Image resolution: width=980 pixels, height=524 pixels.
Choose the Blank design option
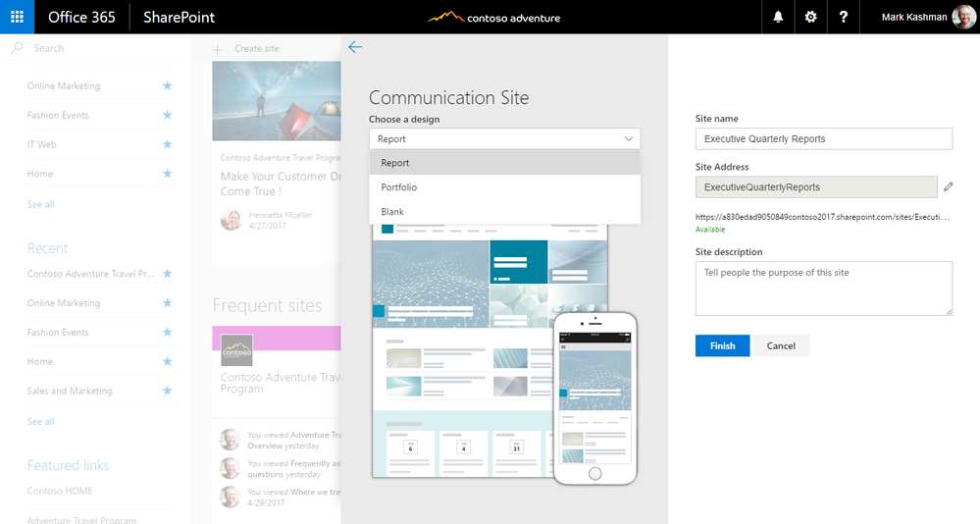[505, 211]
